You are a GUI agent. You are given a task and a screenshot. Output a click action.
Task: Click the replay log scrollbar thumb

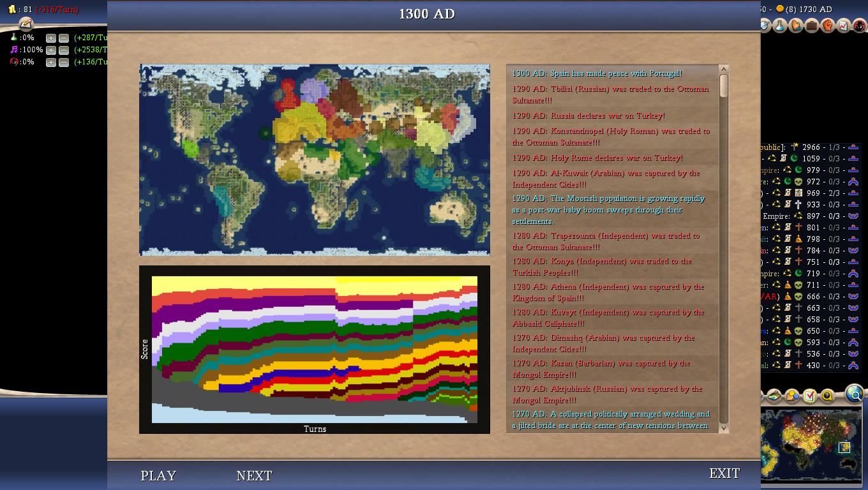coord(724,85)
